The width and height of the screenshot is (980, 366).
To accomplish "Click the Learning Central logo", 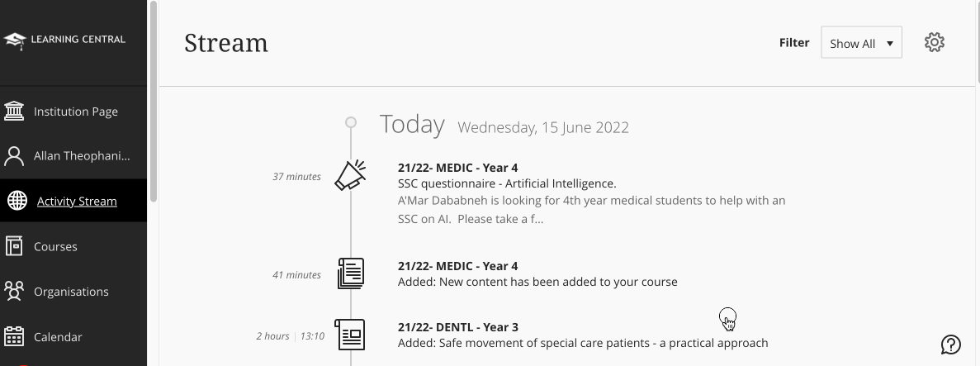I will [65, 39].
